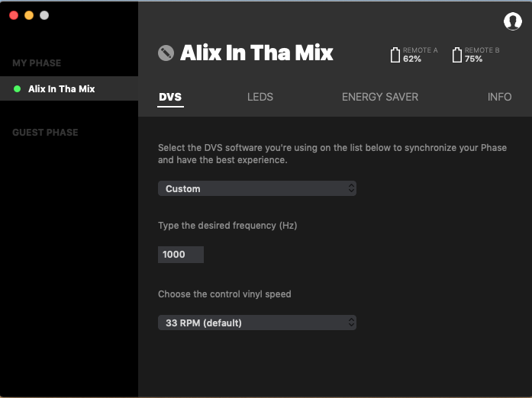Switch to the LEDS tab
The image size is (532, 398).
(260, 97)
